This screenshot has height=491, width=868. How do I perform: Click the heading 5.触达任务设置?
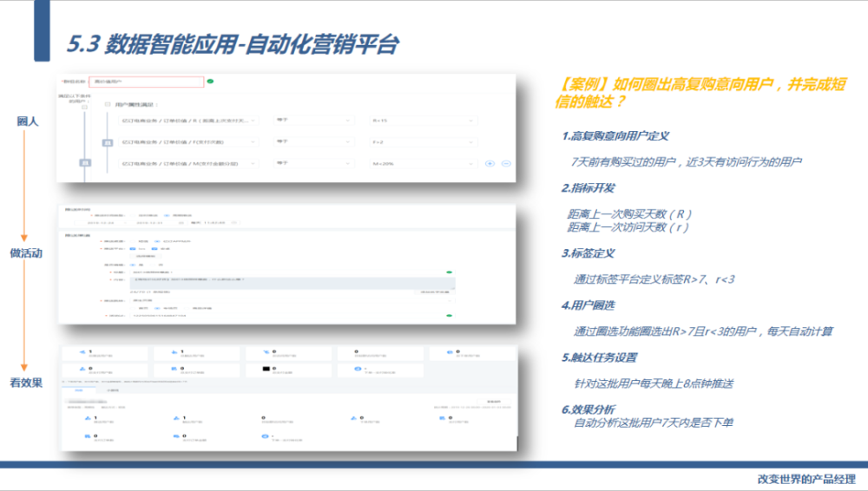600,357
